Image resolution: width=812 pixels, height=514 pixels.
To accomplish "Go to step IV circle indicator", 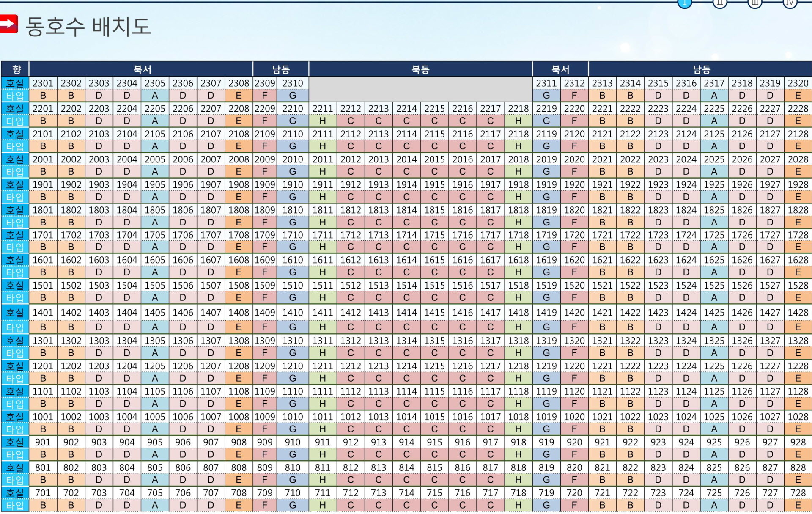I will point(790,3).
